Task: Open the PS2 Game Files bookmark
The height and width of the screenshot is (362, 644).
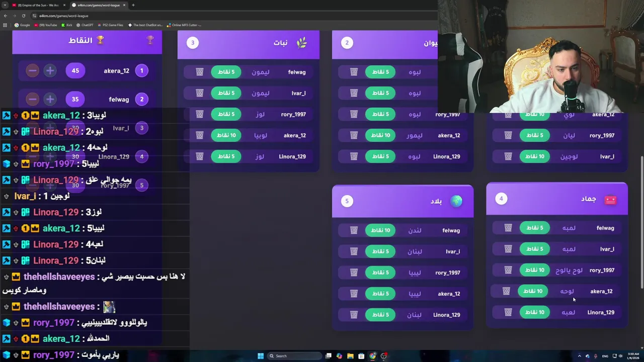Action: (x=111, y=25)
